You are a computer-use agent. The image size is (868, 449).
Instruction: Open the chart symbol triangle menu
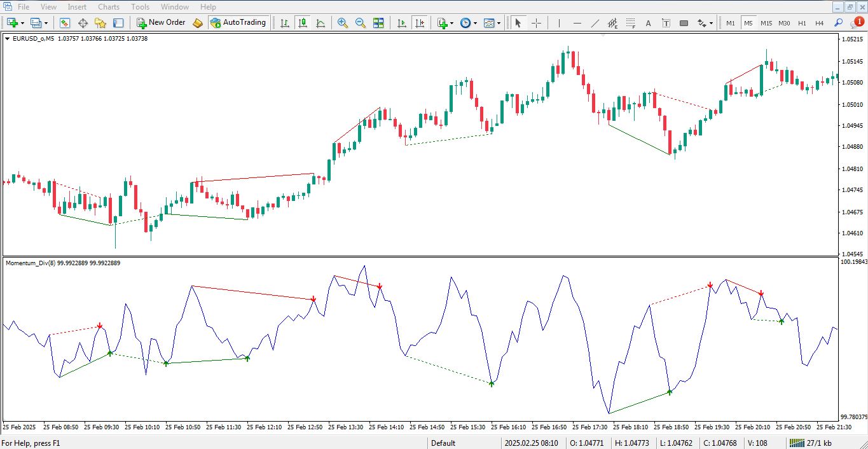tap(8, 38)
